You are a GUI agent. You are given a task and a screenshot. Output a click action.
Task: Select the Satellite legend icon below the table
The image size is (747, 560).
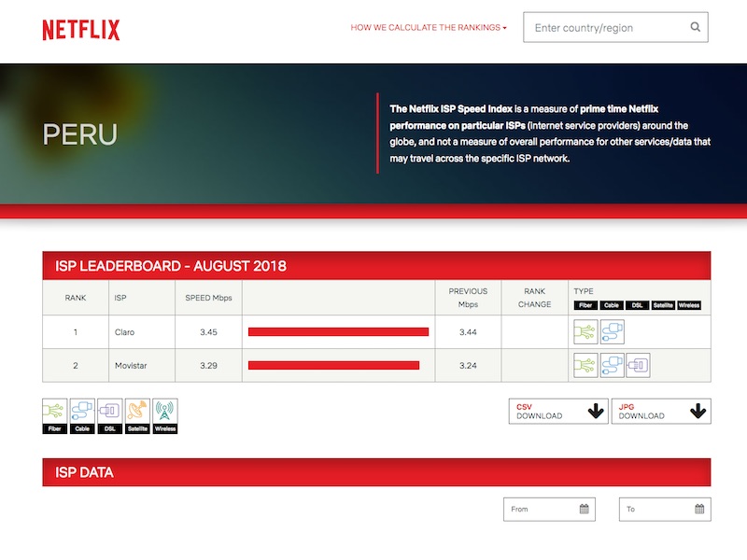(137, 416)
